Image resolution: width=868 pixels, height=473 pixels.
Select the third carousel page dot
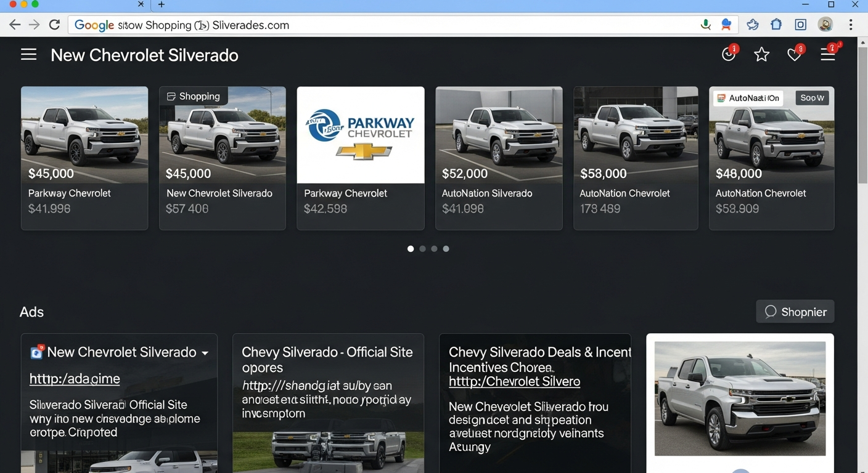click(x=434, y=249)
